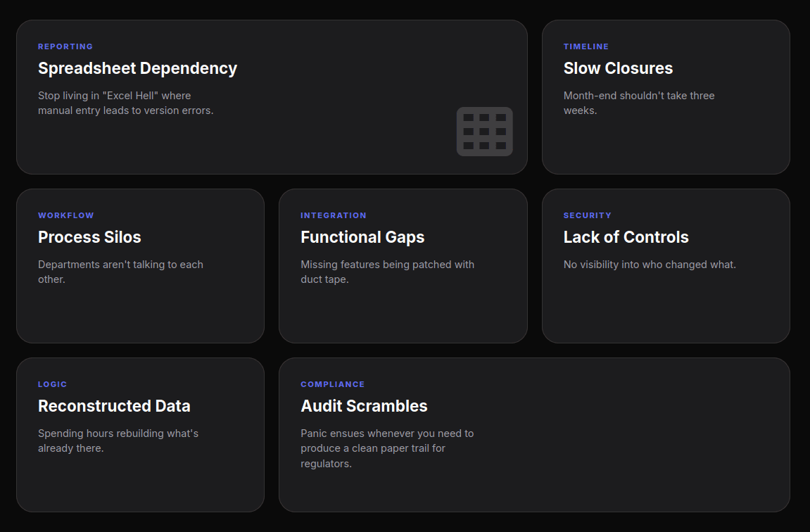Click the SECURITY category label
The height and width of the screenshot is (532, 810).
pyautogui.click(x=587, y=215)
